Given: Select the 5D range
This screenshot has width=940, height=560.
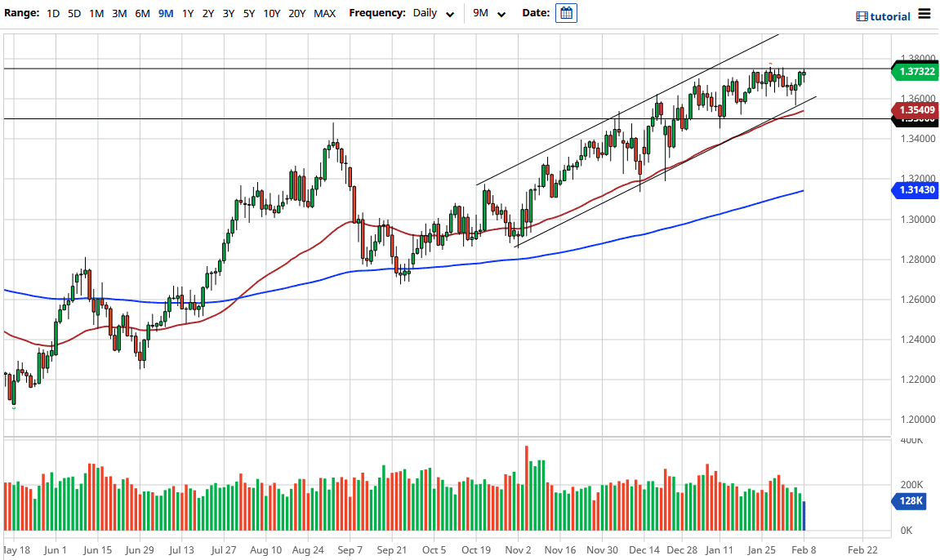Looking at the screenshot, I should pos(74,13).
